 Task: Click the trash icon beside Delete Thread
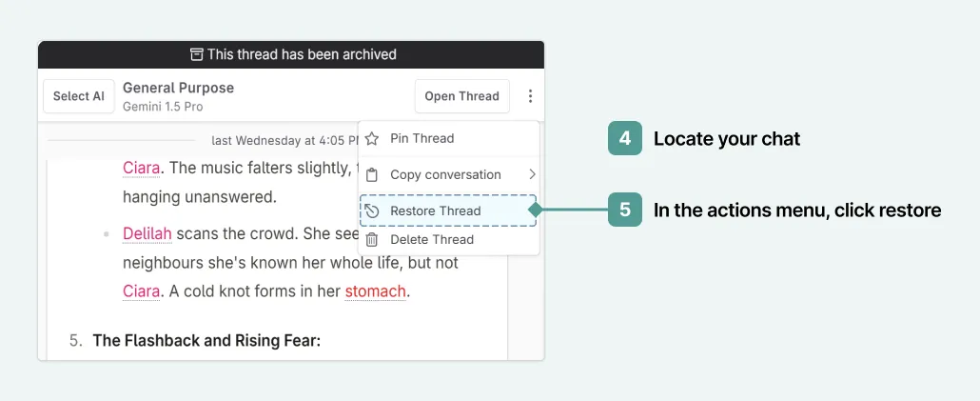(x=372, y=240)
